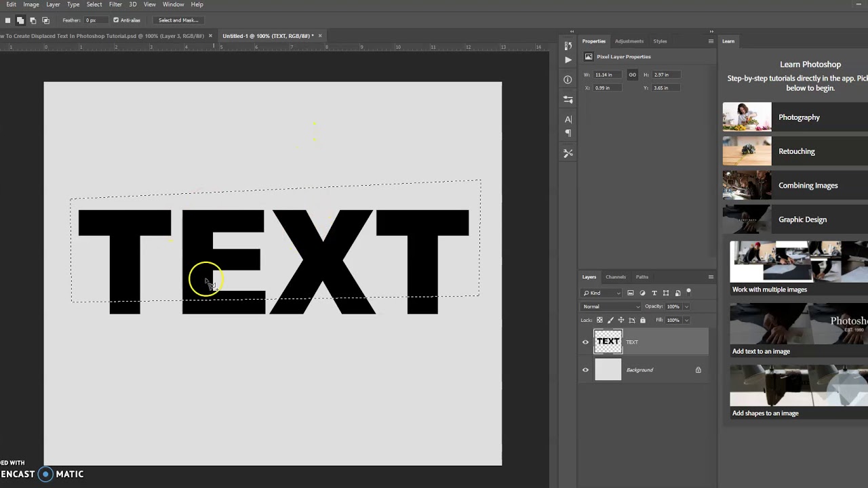Image resolution: width=868 pixels, height=488 pixels.
Task: Click the link width and height icon
Action: (x=632, y=75)
